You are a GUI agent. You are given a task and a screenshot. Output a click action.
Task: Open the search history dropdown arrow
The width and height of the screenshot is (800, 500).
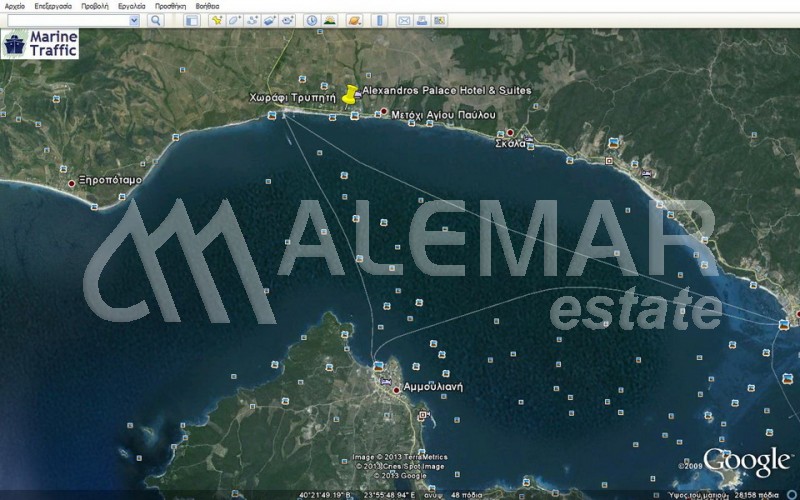point(134,20)
